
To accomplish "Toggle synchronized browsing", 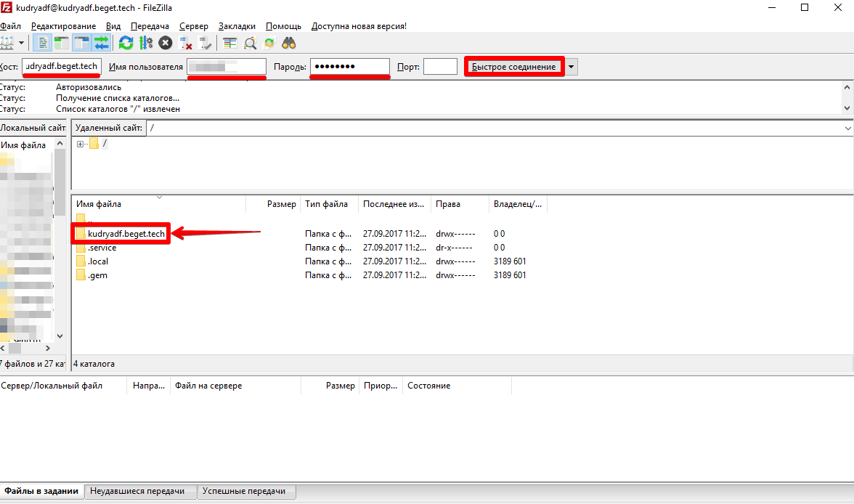I will pos(269,43).
